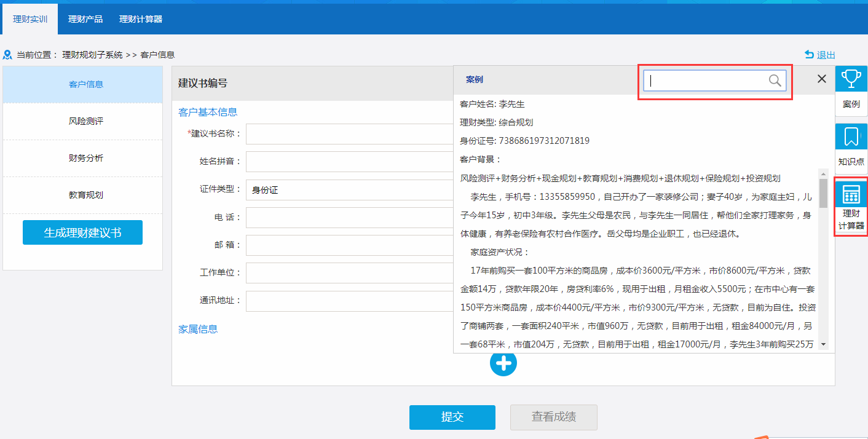
Task: Click the 查看成绩 button
Action: click(x=553, y=417)
